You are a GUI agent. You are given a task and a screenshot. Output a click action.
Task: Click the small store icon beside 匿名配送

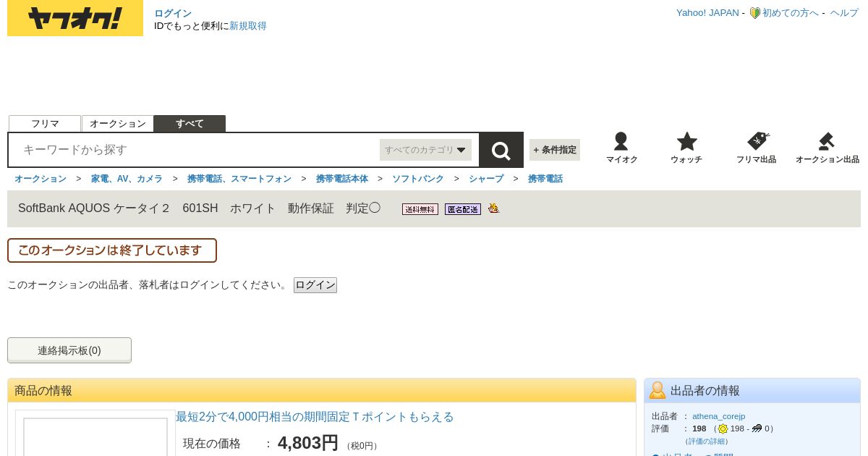(x=493, y=208)
